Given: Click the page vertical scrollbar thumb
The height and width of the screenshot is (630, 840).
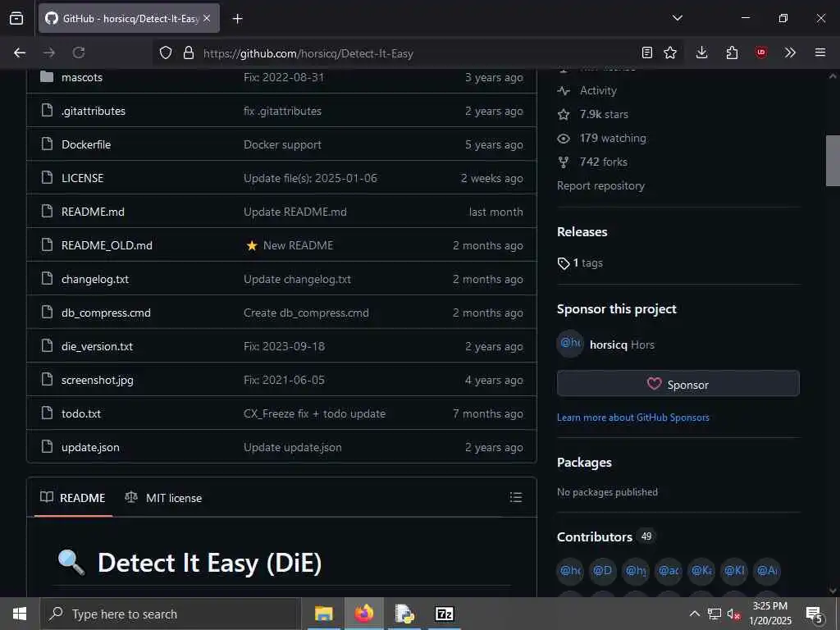Looking at the screenshot, I should [x=833, y=160].
